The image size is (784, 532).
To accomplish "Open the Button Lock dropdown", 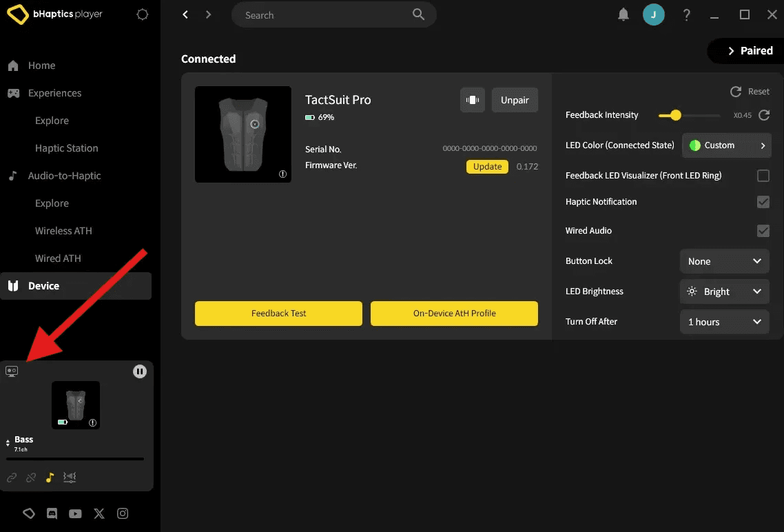I will click(724, 261).
